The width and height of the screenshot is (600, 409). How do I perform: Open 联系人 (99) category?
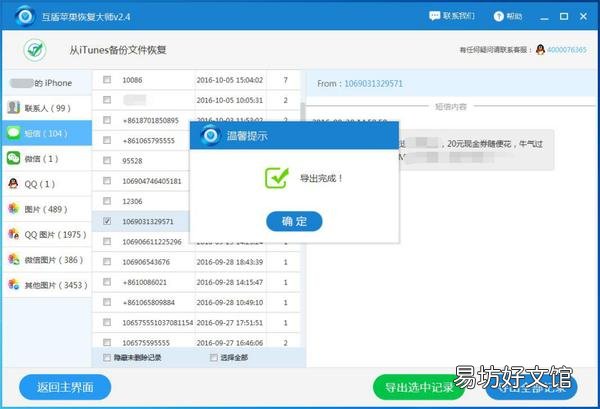click(x=47, y=108)
